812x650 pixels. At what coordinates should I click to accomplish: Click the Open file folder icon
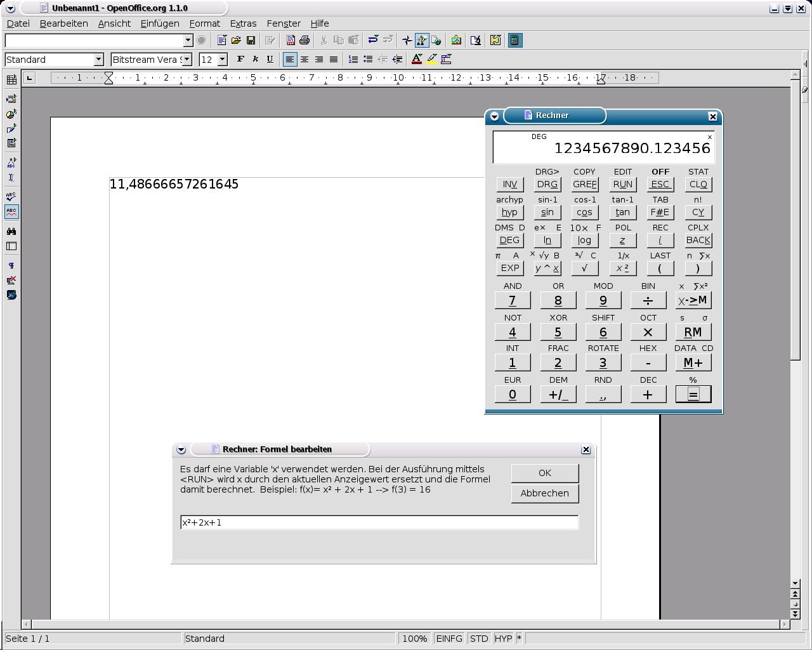pos(236,41)
